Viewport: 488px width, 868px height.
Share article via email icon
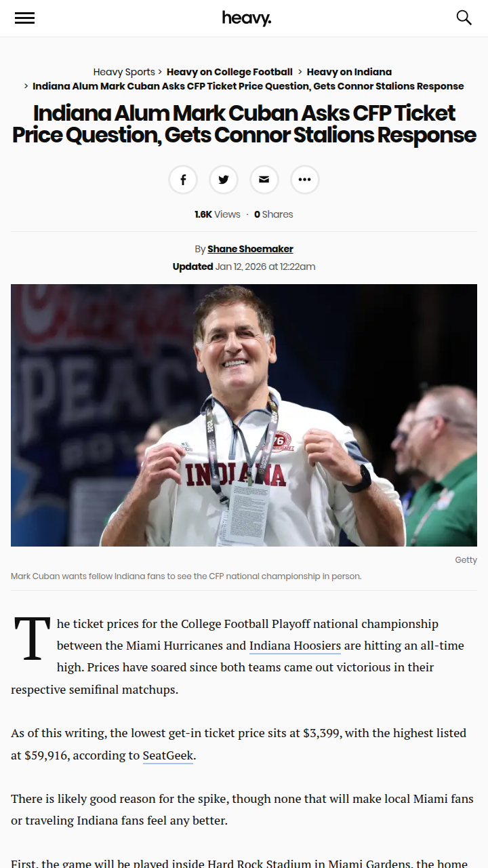coord(264,180)
